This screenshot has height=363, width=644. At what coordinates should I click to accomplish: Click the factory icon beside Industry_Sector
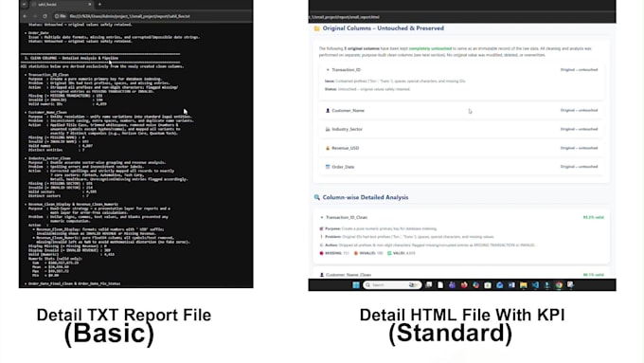tap(328, 129)
